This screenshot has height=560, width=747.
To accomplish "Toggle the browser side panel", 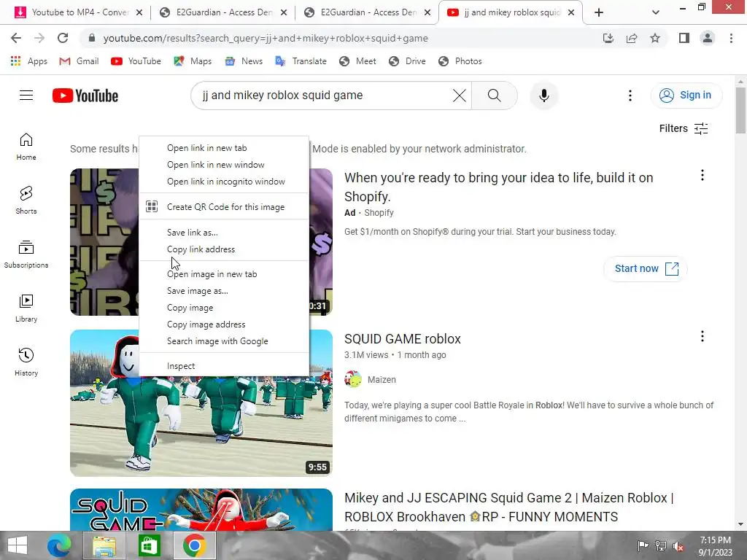I will coord(684,38).
